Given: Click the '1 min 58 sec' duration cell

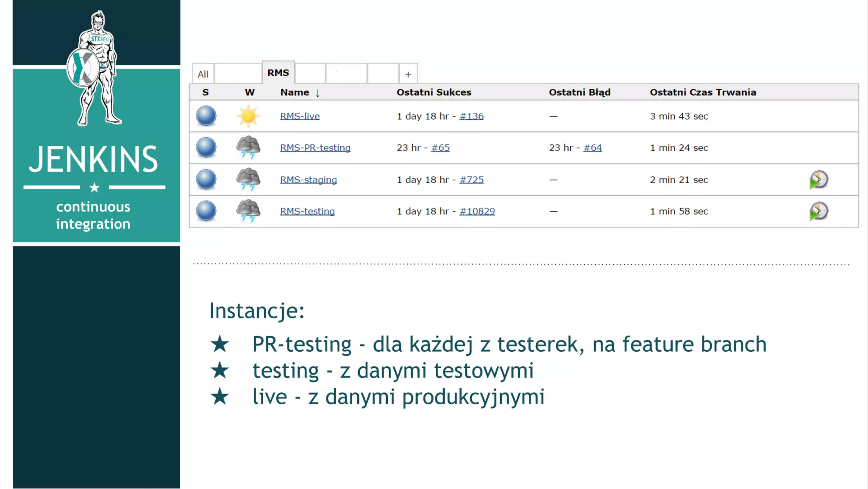Looking at the screenshot, I should (679, 211).
